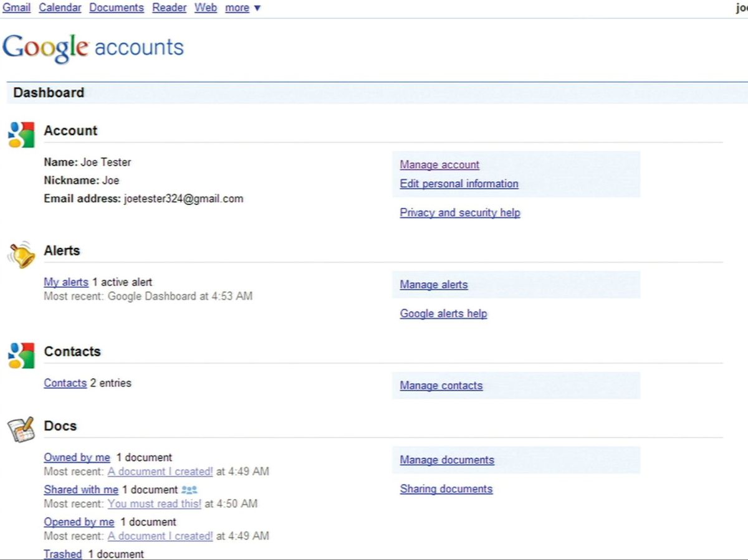Open Gmail from the top navigation
Viewport: 748px width, 560px height.
pyautogui.click(x=17, y=8)
